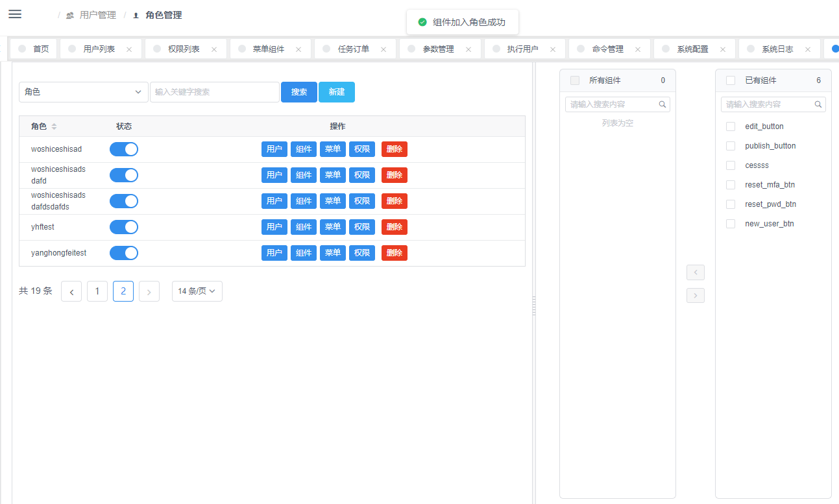Screen dimensions: 839x504
Task: Select page 2 in pagination
Action: (123, 292)
